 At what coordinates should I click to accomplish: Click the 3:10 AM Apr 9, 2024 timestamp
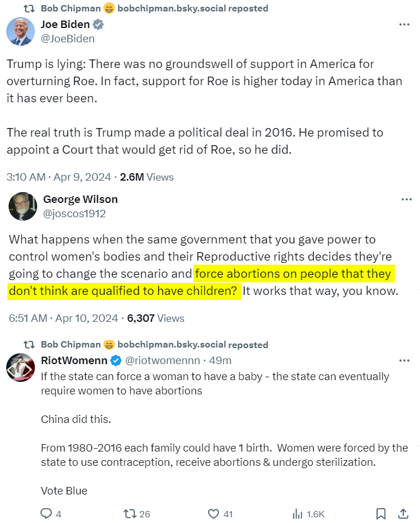[59, 177]
